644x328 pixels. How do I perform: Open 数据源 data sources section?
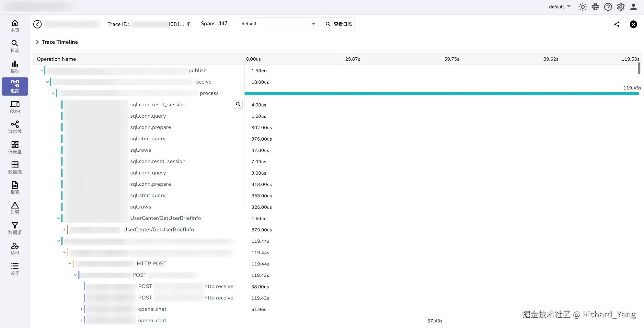(15, 228)
